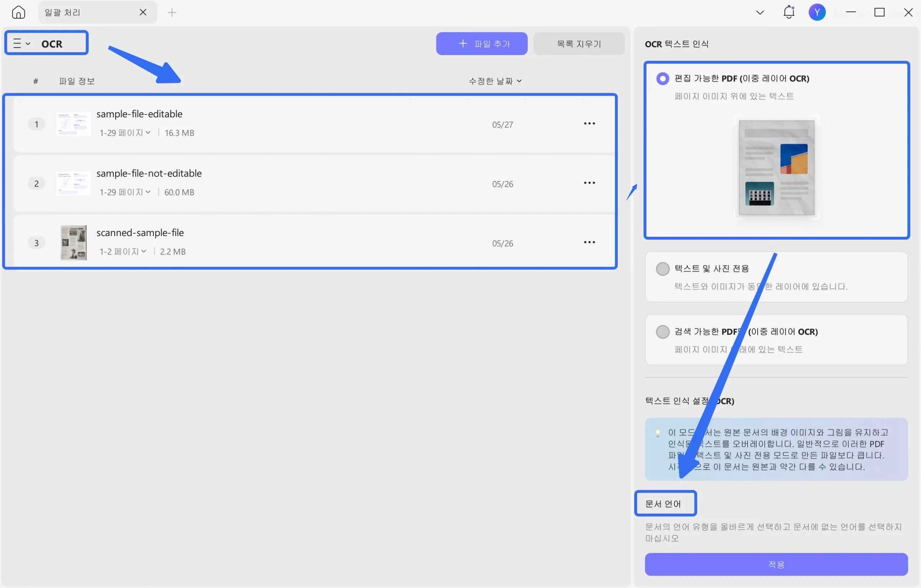The image size is (921, 588).
Task: Click the 파일 추가 button
Action: pyautogui.click(x=481, y=44)
